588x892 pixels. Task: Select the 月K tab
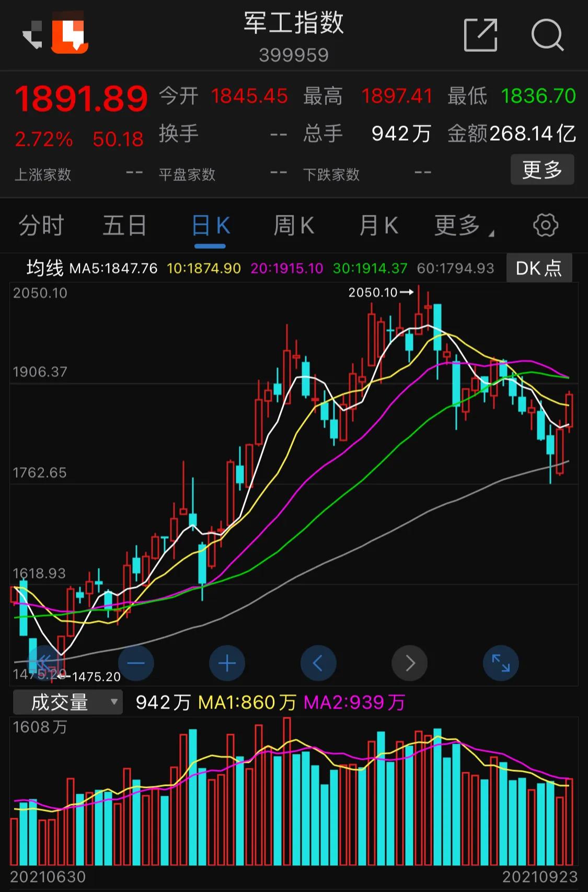[x=378, y=226]
